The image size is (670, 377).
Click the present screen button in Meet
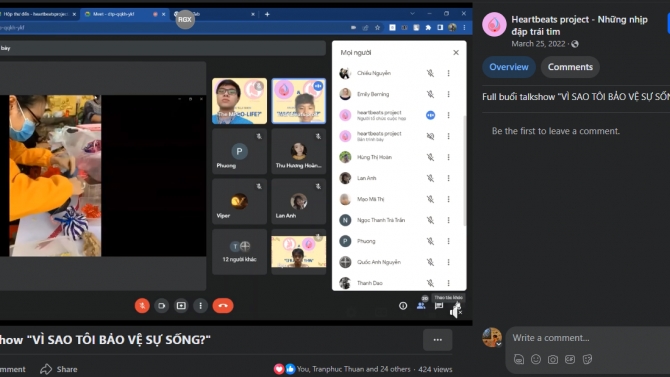tap(181, 306)
